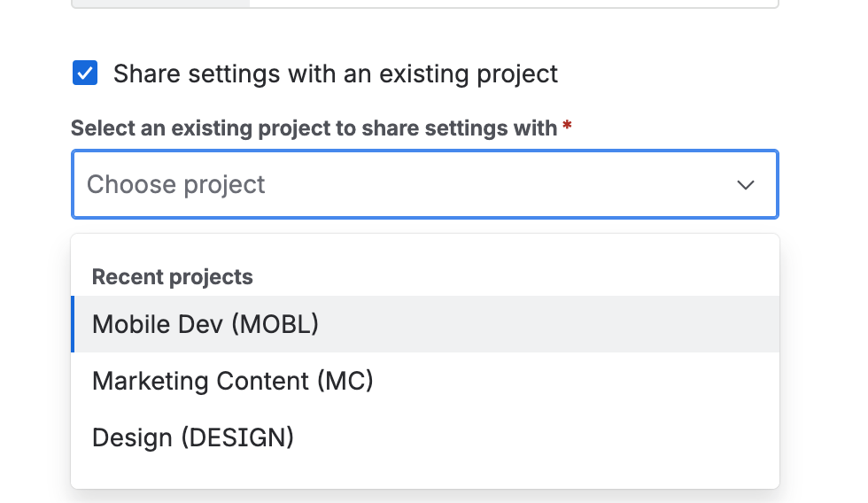Click the 'Recent projects' group heading
Viewport: 868px width, 503px height.
point(172,277)
